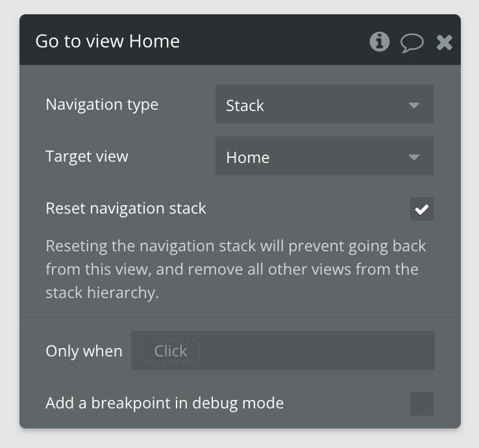
Task: Close the Go to view Home panel
Action: [x=444, y=42]
